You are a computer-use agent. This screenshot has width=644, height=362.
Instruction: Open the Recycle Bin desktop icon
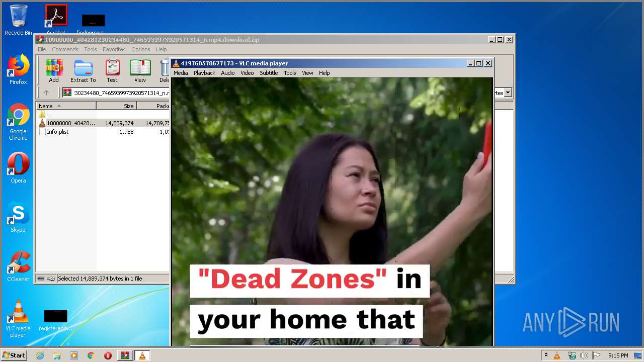18,20
